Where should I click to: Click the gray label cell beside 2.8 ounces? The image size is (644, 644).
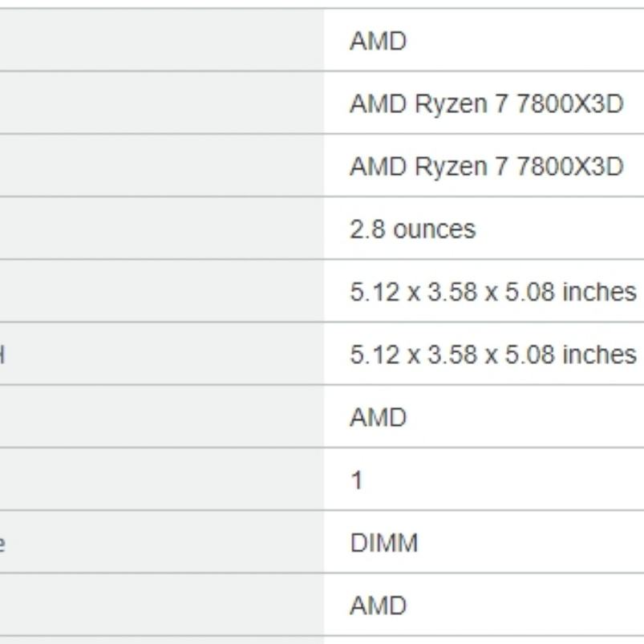tap(160, 229)
